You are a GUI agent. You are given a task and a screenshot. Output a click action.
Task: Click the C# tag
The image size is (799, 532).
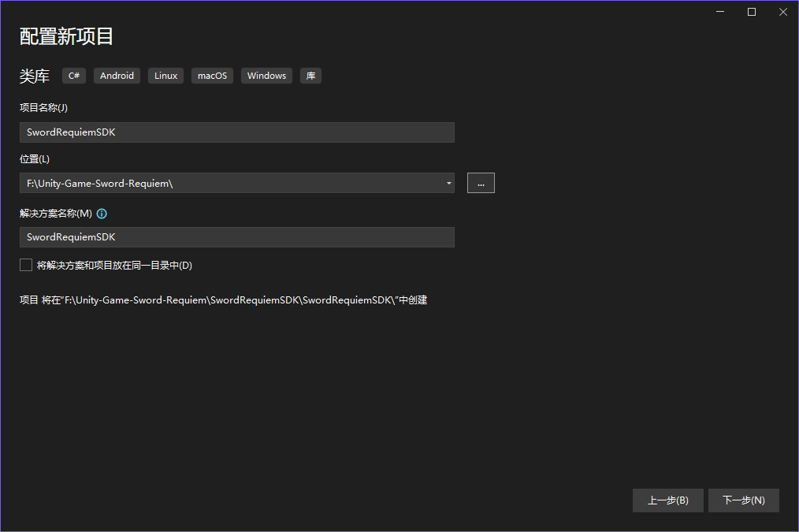(74, 76)
